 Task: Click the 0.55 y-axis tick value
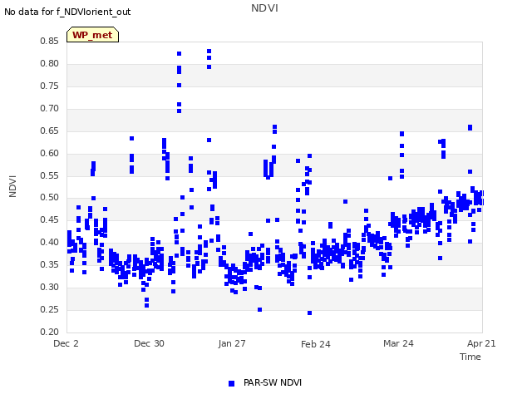coord(49,175)
